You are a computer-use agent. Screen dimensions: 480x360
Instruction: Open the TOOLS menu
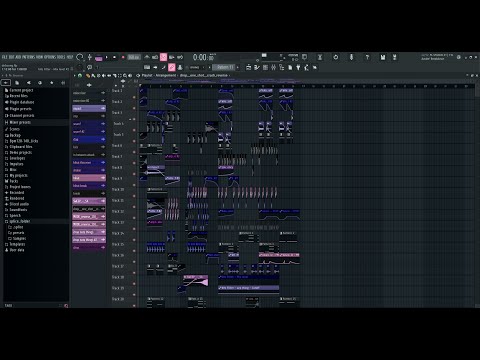click(61, 57)
